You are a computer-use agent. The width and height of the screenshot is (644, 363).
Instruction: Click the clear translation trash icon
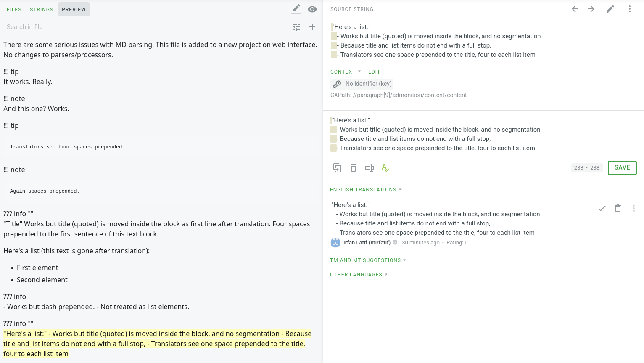pos(354,168)
